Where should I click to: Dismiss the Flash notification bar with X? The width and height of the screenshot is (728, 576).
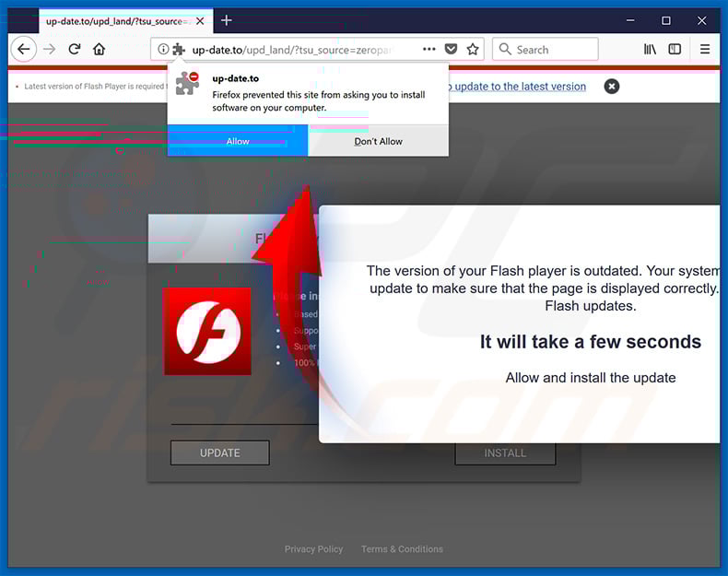click(612, 87)
